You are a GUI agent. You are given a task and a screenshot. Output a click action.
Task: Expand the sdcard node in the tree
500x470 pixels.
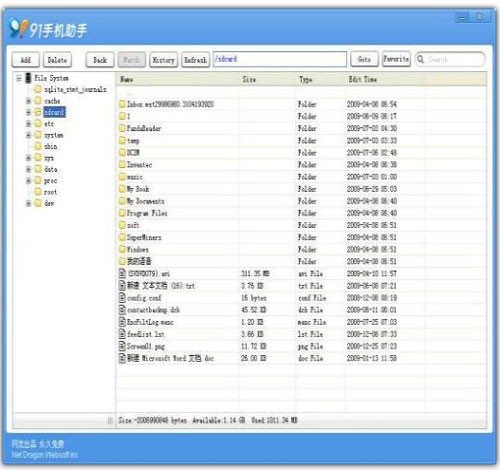29,112
